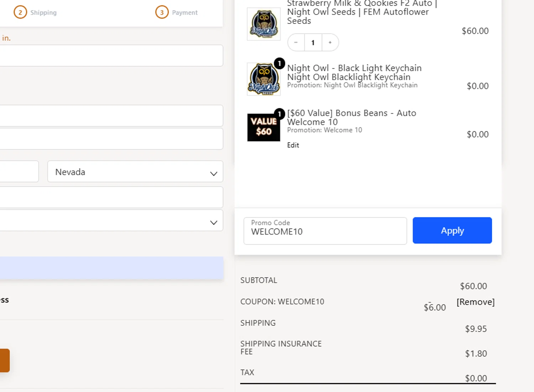Click the quantity value 1 field
Viewport: 534px width, 392px height.
pyautogui.click(x=313, y=42)
